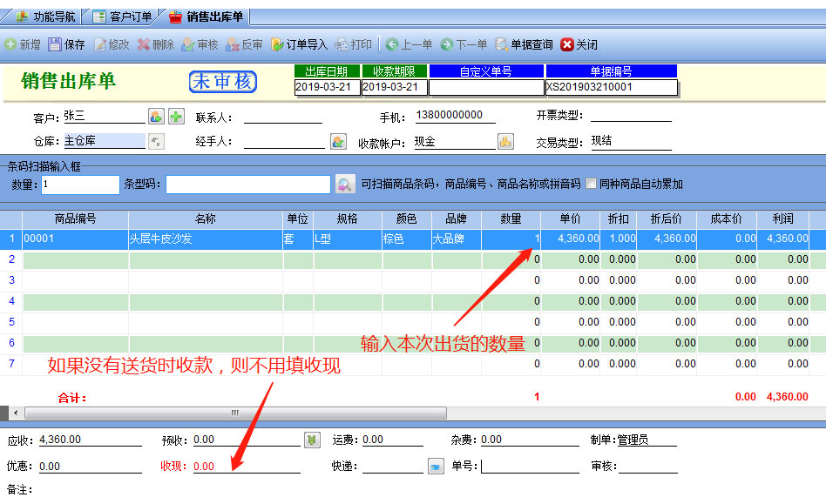
Task: Go to next record with 下一单
Action: tap(447, 44)
